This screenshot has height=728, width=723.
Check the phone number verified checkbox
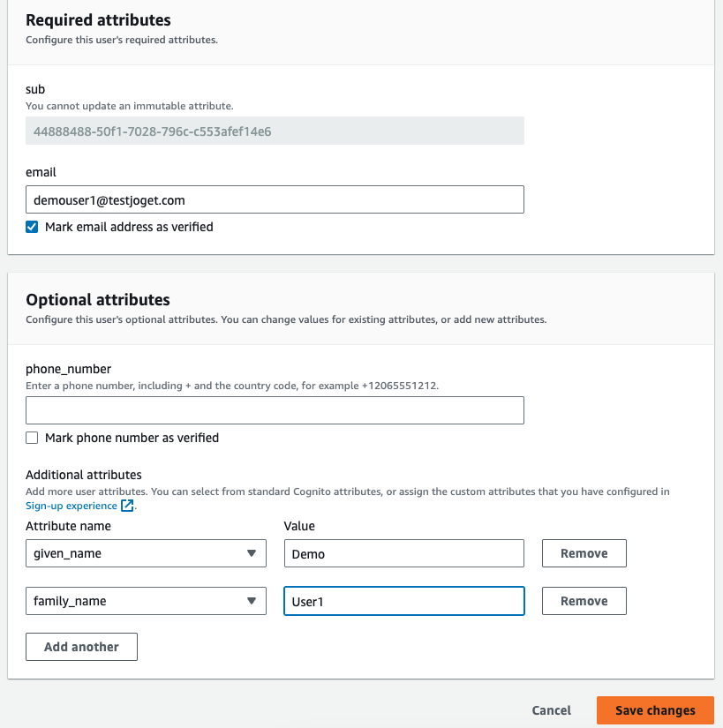point(33,438)
